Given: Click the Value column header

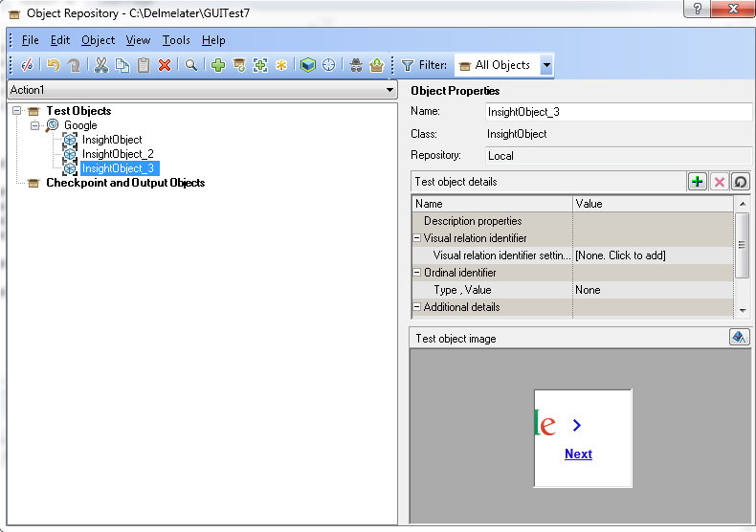Looking at the screenshot, I should 653,204.
